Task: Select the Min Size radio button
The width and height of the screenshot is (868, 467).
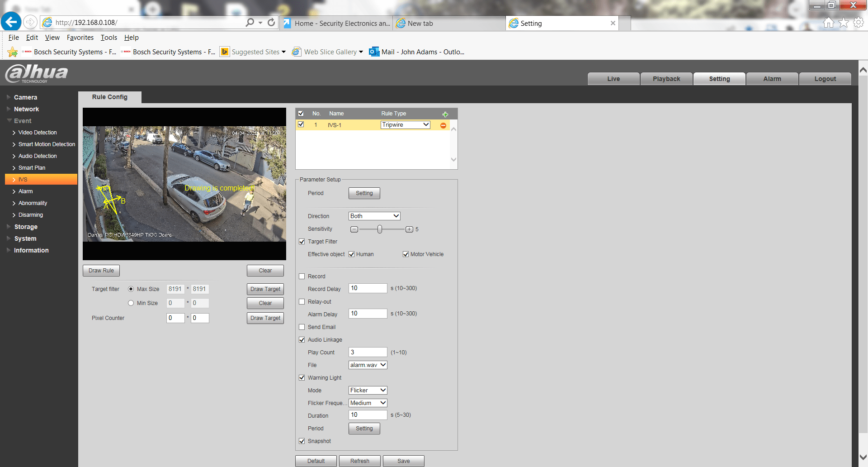Action: [x=131, y=303]
